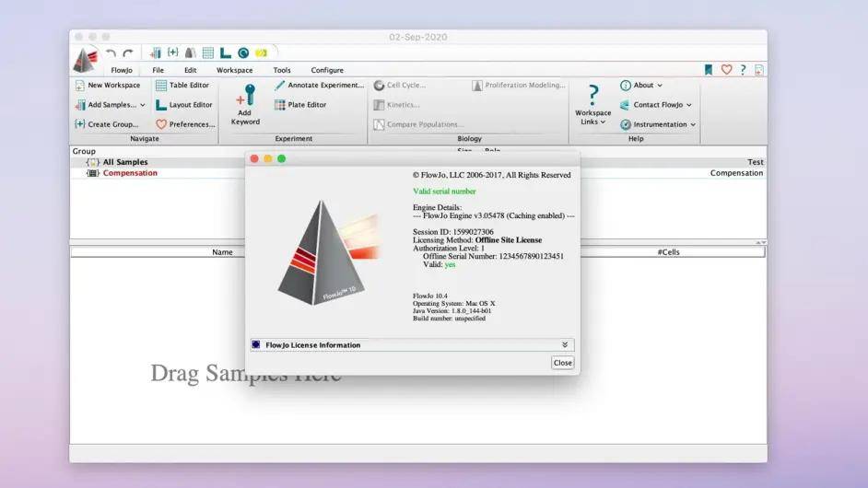Click the Add Samples icon in quick-access toolbar
The width and height of the screenshot is (868, 488).
click(156, 52)
